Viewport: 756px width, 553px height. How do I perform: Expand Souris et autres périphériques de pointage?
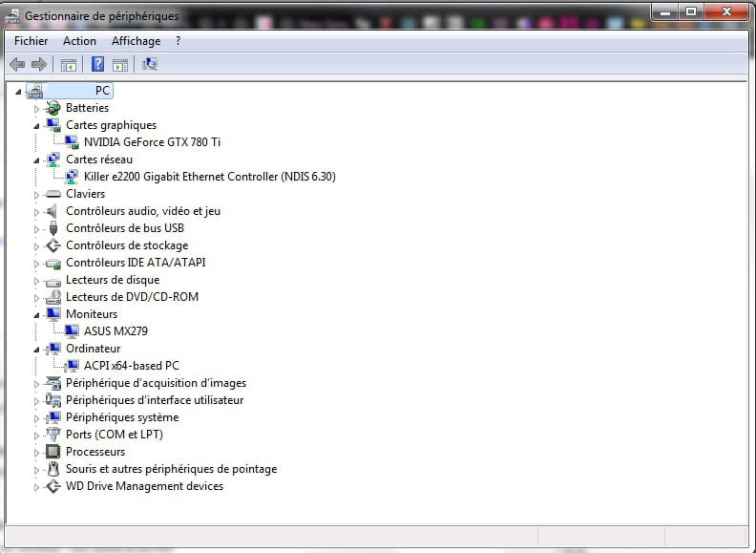(x=36, y=470)
